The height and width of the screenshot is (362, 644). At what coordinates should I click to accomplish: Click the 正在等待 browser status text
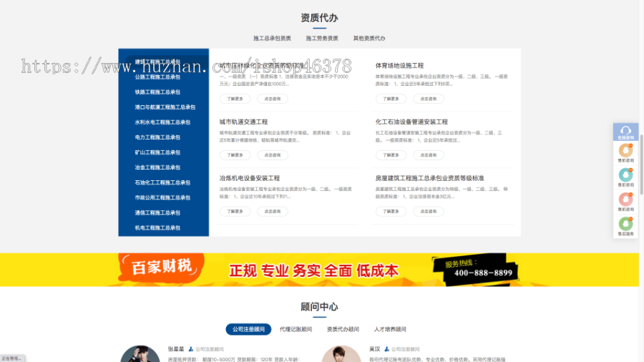click(12, 358)
